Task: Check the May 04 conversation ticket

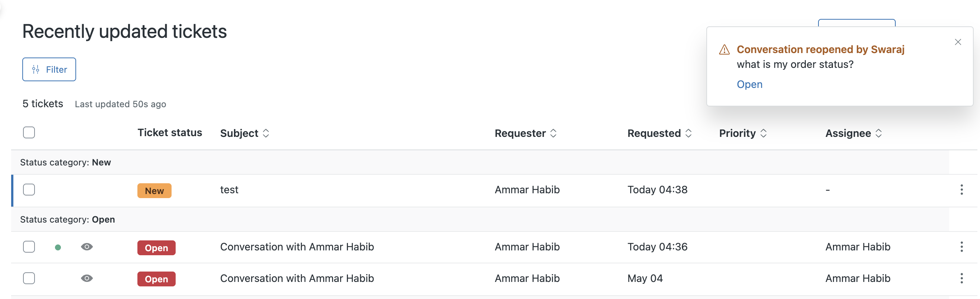Action: pyautogui.click(x=29, y=279)
